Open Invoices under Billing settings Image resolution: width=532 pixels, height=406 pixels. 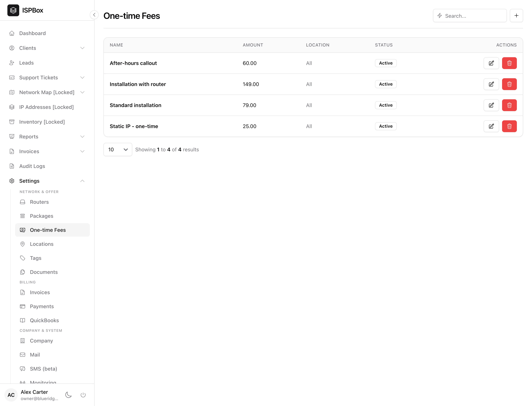52,293
